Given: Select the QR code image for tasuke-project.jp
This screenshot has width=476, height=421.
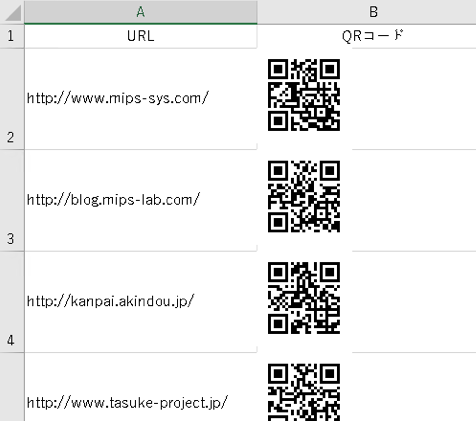Looking at the screenshot, I should [x=304, y=392].
